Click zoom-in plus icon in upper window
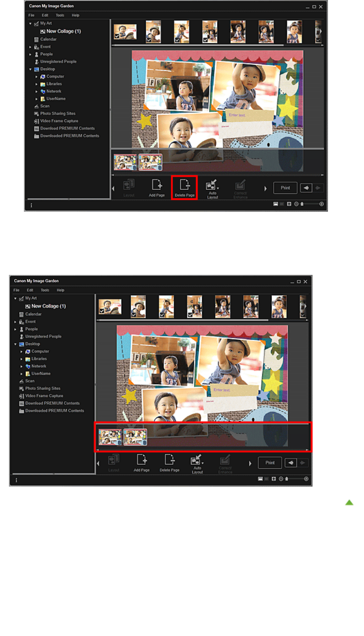 coord(321,204)
